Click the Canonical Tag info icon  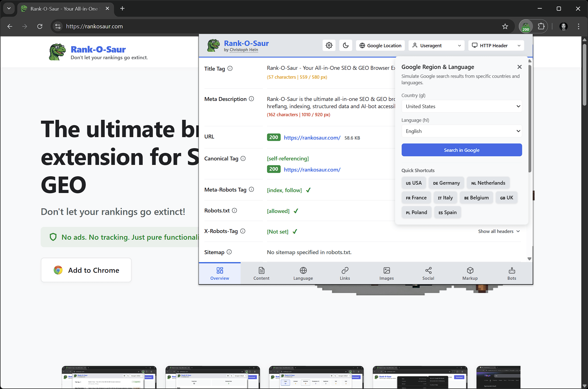[x=243, y=158]
